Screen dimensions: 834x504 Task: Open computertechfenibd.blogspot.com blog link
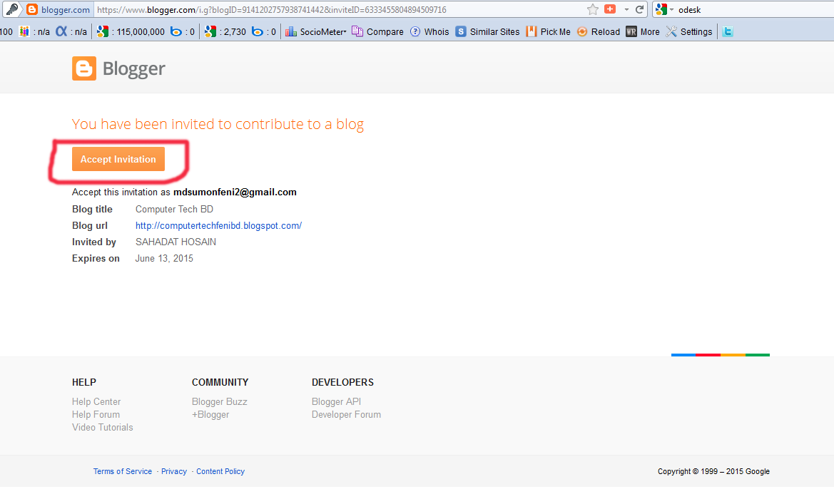(x=218, y=225)
